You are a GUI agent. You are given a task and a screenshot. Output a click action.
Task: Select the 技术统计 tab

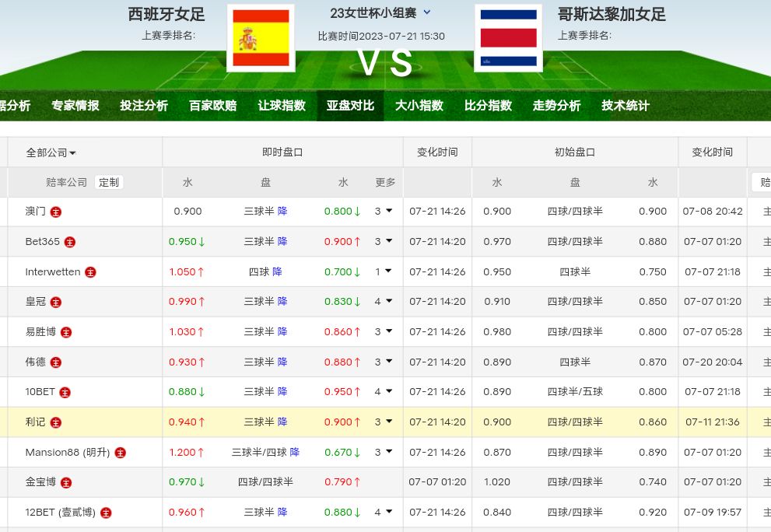point(625,106)
